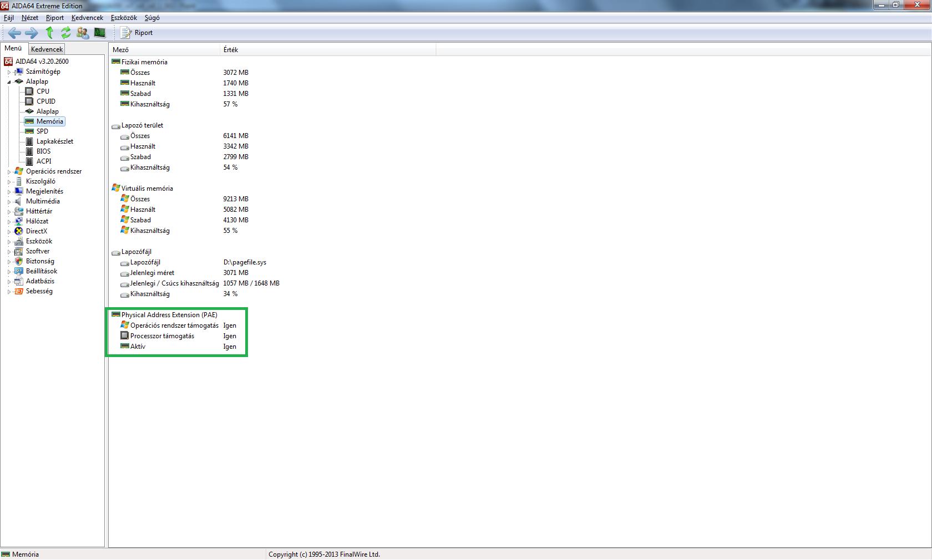Screen dimensions: 932x560
Task: Expand the Hálózat tree node
Action: coord(9,222)
